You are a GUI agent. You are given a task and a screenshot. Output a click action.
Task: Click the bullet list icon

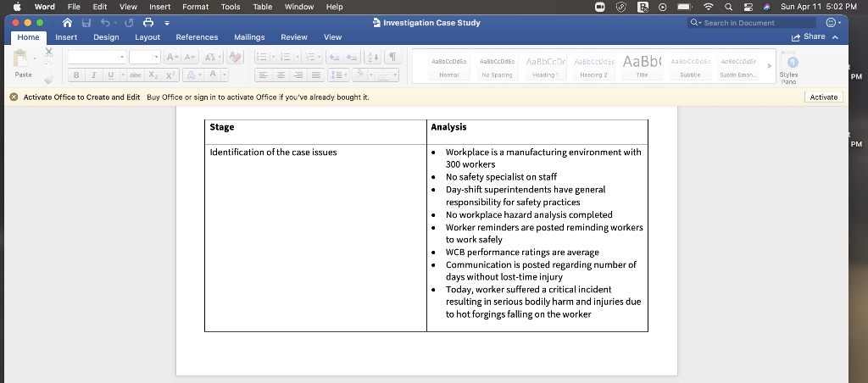[261, 57]
